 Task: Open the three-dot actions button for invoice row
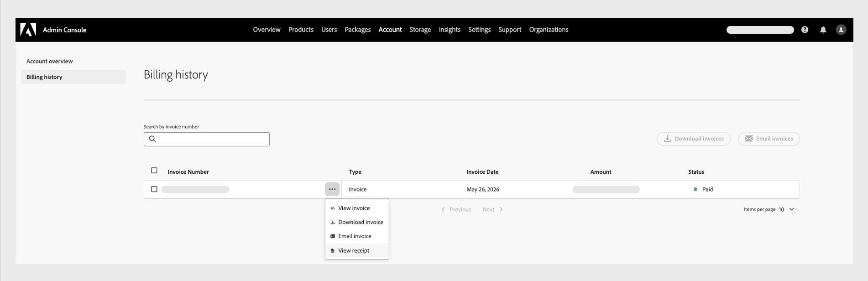332,189
